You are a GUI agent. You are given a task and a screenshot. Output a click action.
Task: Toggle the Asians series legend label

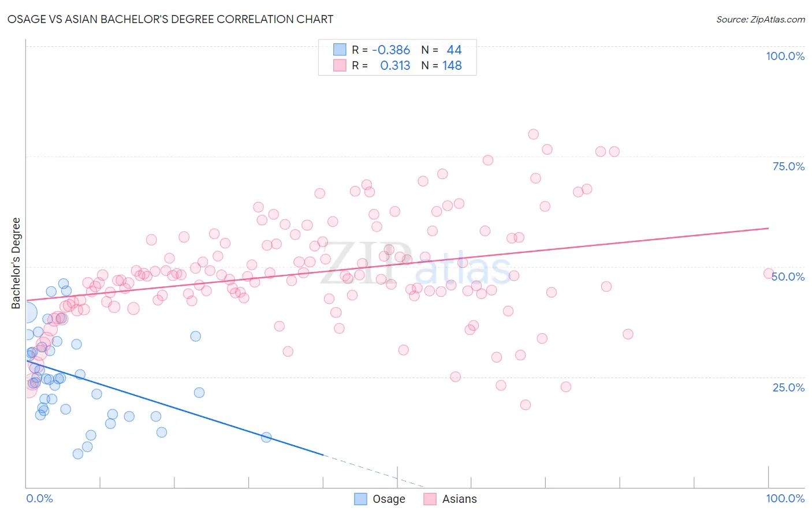460,499
